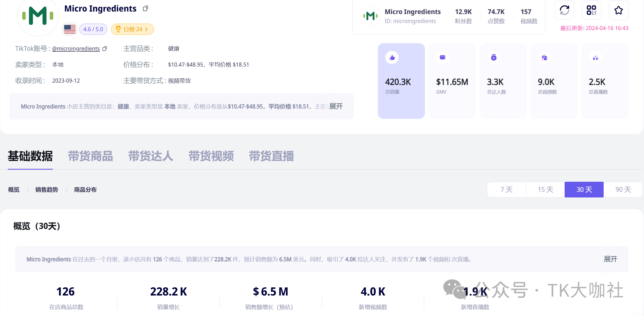The height and width of the screenshot is (316, 644).
Task: Select the total sales thumbs-up card
Action: pyautogui.click(x=401, y=81)
